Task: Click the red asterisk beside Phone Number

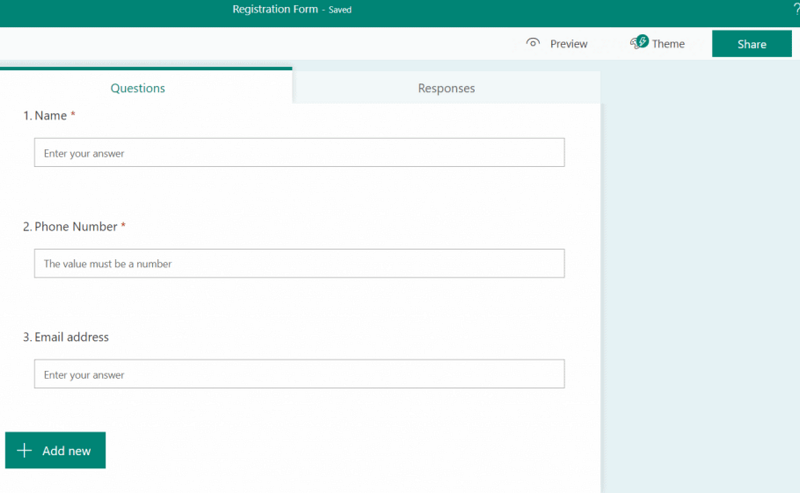Action: tap(123, 226)
